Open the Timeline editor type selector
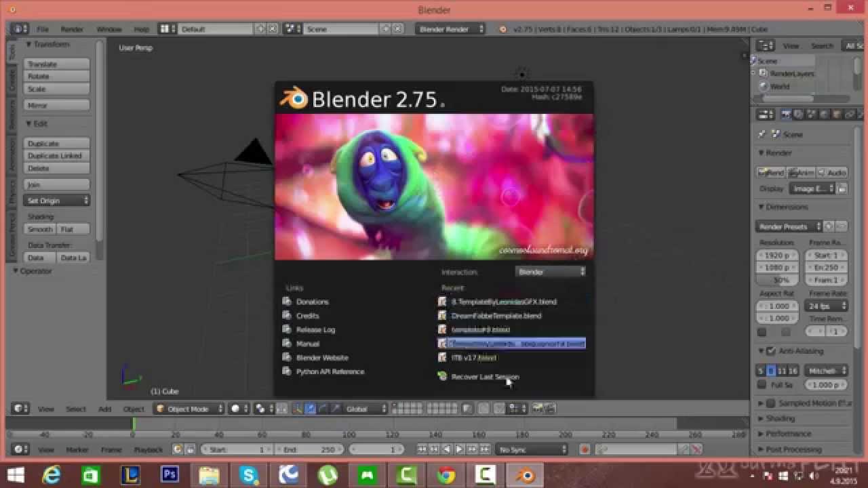This screenshot has width=868, height=488. [x=20, y=449]
